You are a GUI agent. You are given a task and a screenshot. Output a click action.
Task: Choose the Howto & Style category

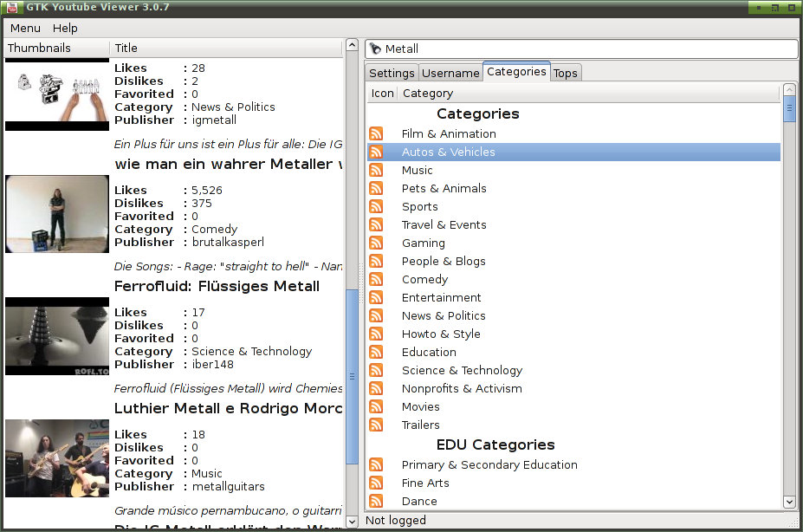(441, 334)
